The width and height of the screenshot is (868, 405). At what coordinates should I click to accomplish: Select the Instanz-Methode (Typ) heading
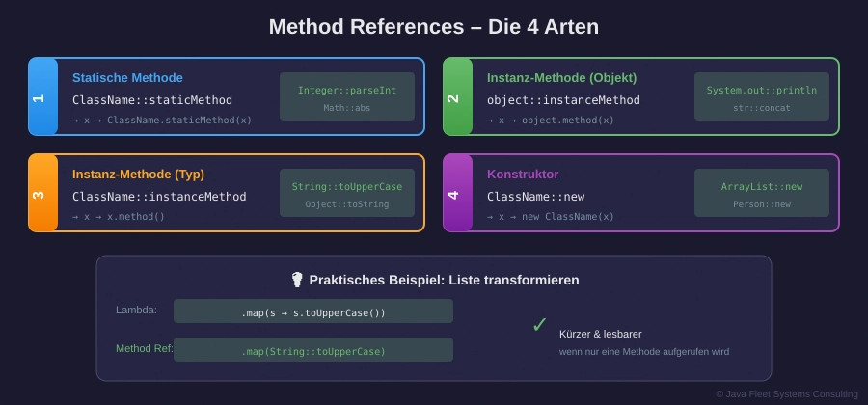tap(138, 175)
